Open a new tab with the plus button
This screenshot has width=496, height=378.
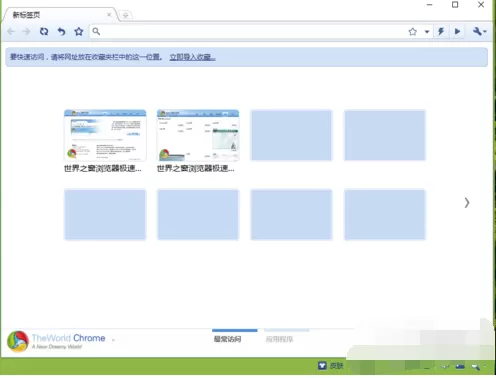(125, 15)
